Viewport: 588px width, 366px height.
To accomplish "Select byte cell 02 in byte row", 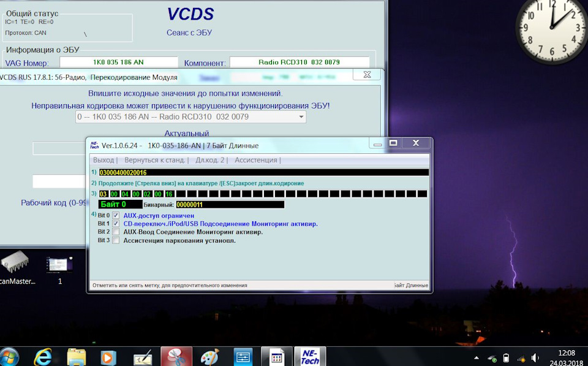I will pyautogui.click(x=147, y=194).
